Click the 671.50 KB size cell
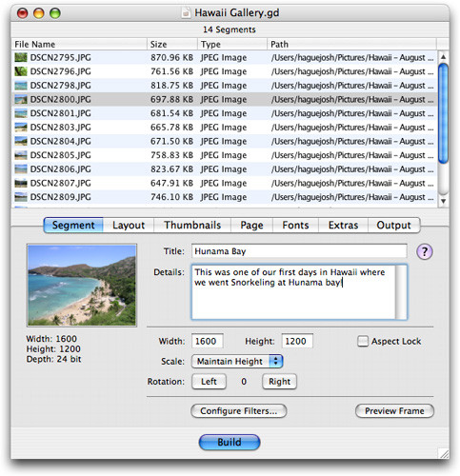 coord(171,141)
